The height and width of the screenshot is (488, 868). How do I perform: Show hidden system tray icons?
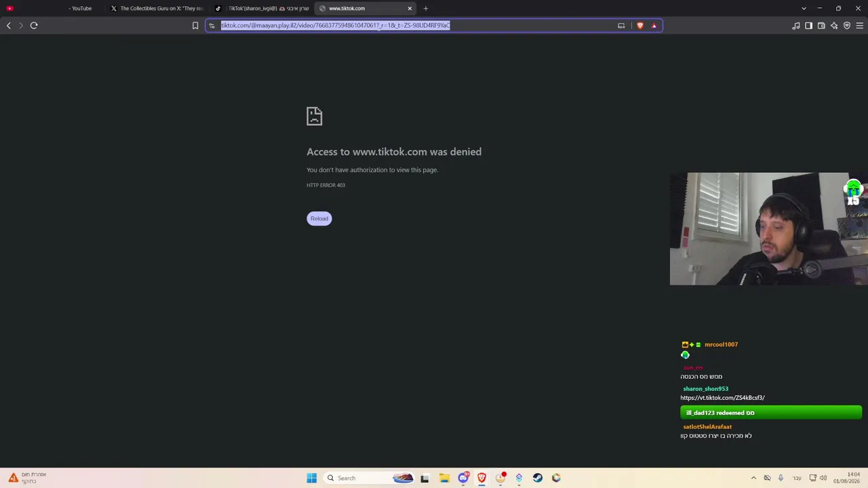click(x=753, y=479)
